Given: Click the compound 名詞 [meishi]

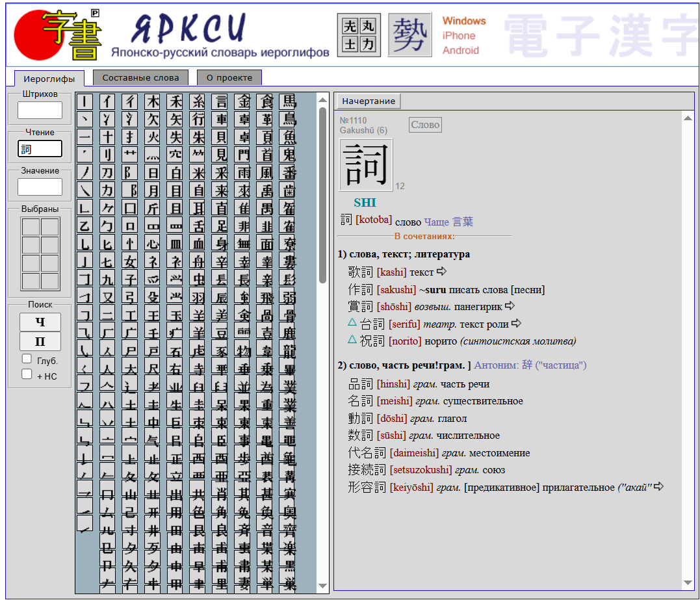Looking at the screenshot, I should tap(380, 401).
